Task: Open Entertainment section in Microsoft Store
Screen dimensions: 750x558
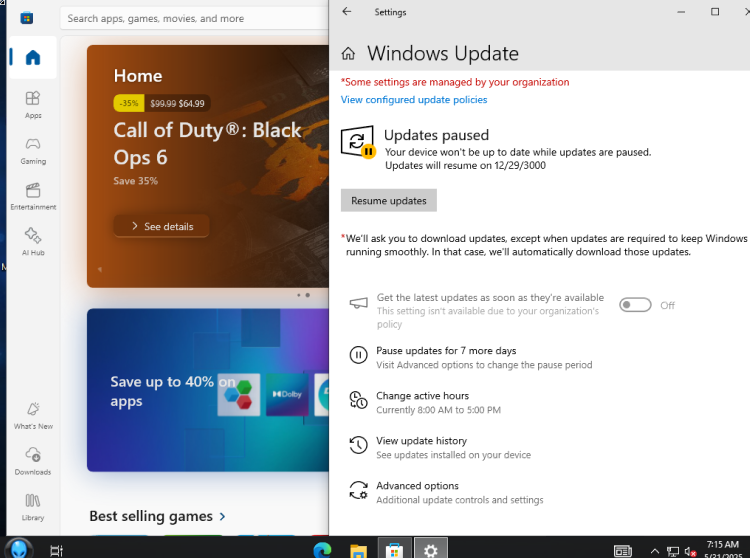Action: (33, 196)
